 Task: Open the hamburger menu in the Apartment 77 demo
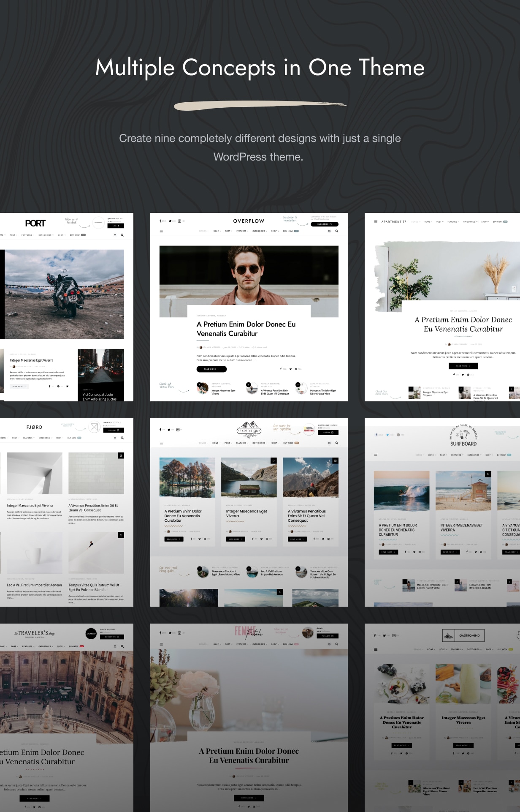376,222
